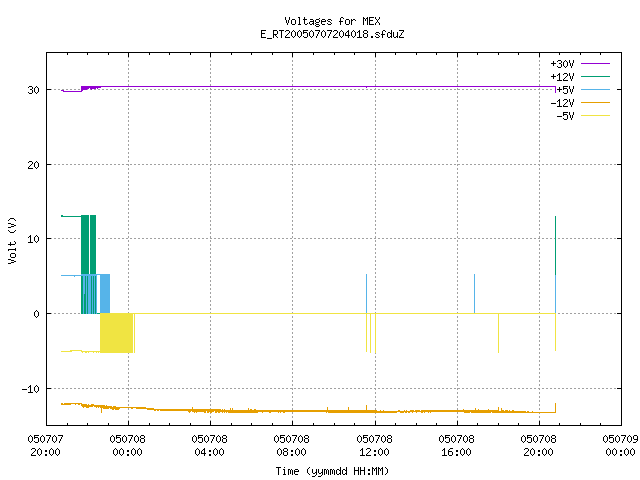Viewport: 640px width, 480px height.
Task: Click the x-axis label 050708 08:00
Action: click(291, 445)
